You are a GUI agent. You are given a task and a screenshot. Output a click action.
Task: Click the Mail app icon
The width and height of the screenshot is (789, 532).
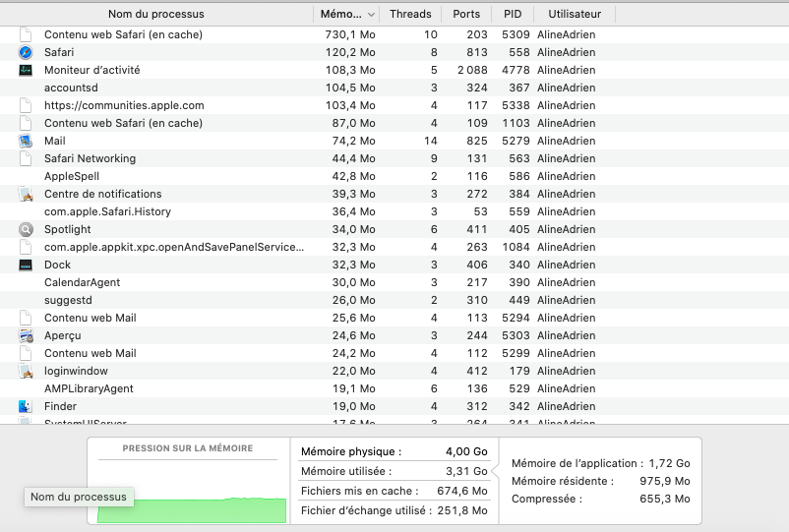tap(26, 141)
